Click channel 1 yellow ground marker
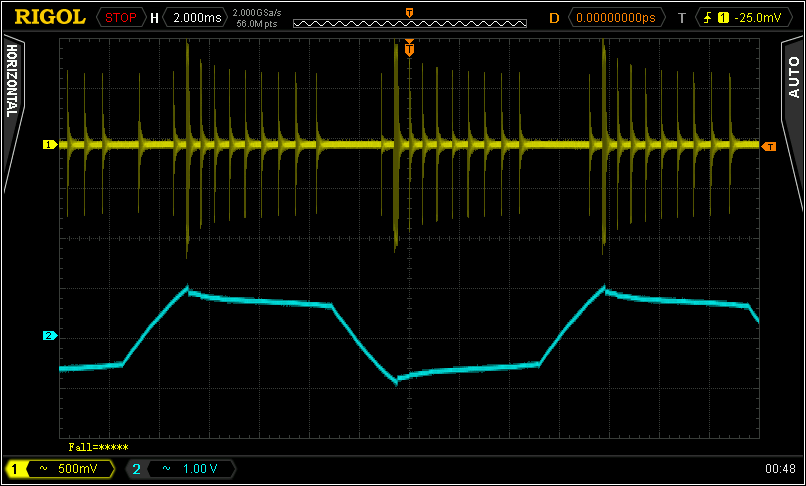This screenshot has height=486, width=806. coord(49,145)
